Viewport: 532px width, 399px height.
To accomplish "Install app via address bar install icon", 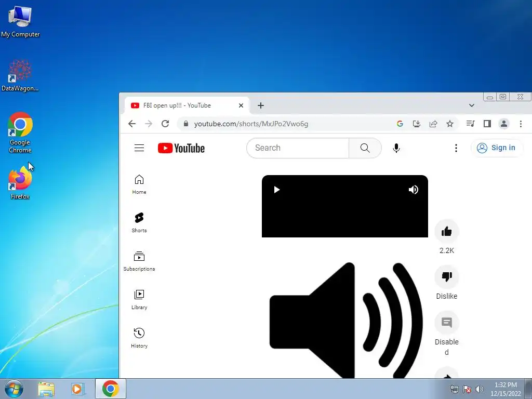I will coord(417,124).
